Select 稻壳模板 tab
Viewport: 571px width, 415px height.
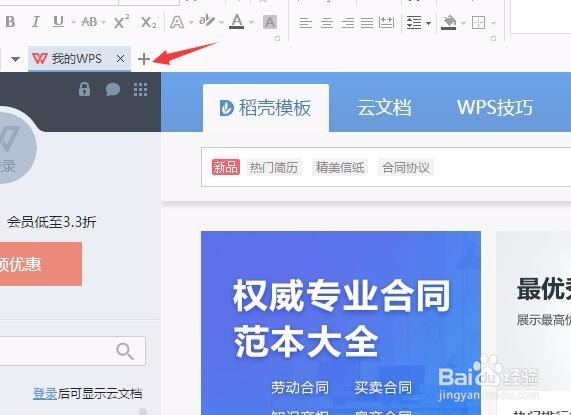pos(266,108)
